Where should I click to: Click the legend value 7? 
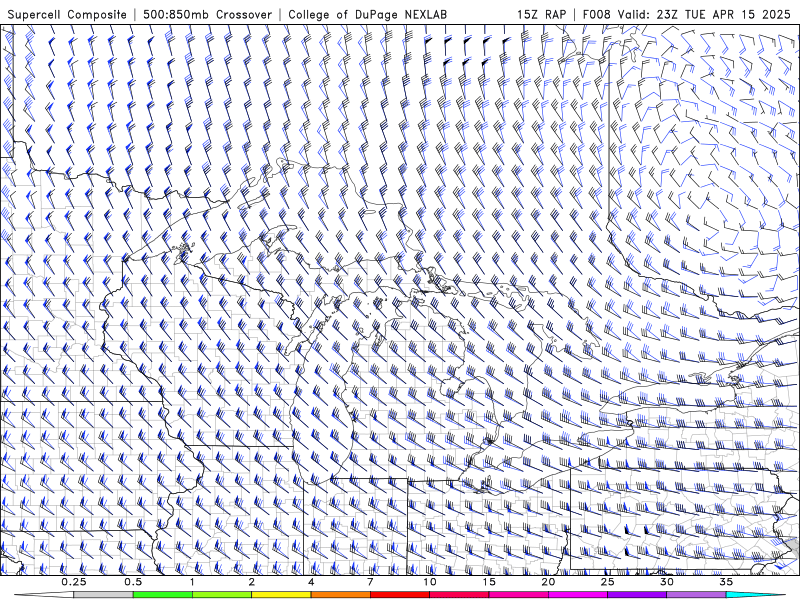coord(370,582)
